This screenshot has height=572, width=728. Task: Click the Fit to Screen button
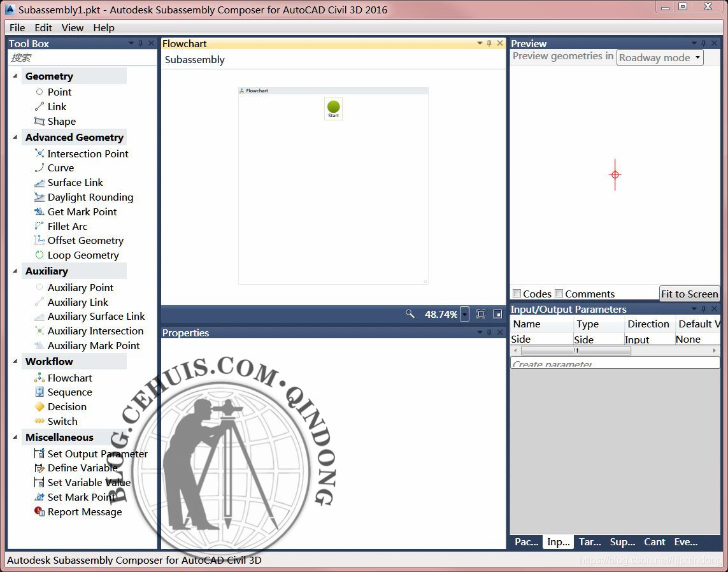point(689,294)
